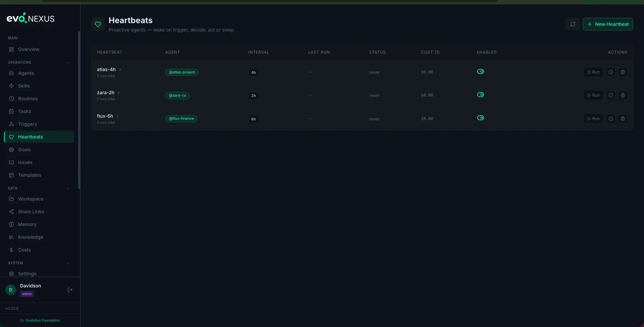Click the INTERVAL column header

(x=259, y=52)
